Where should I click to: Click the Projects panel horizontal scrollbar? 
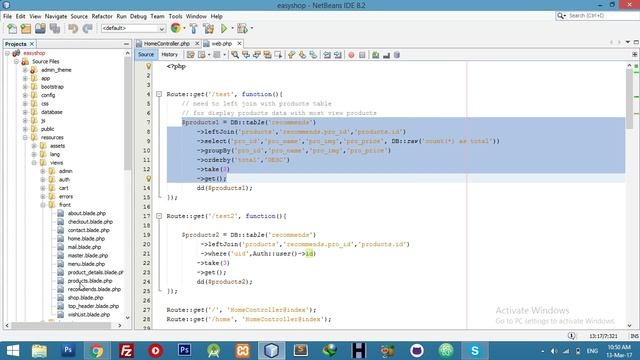coord(61,325)
